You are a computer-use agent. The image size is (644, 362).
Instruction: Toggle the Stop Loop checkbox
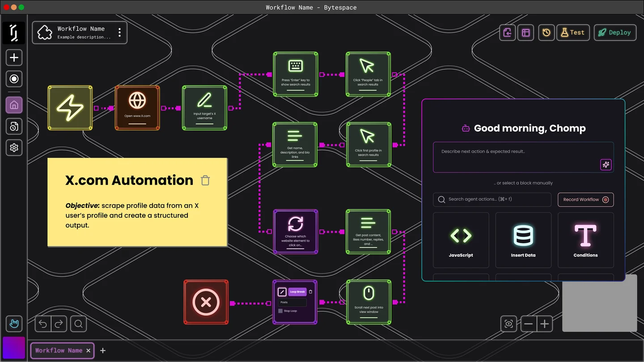click(x=280, y=311)
